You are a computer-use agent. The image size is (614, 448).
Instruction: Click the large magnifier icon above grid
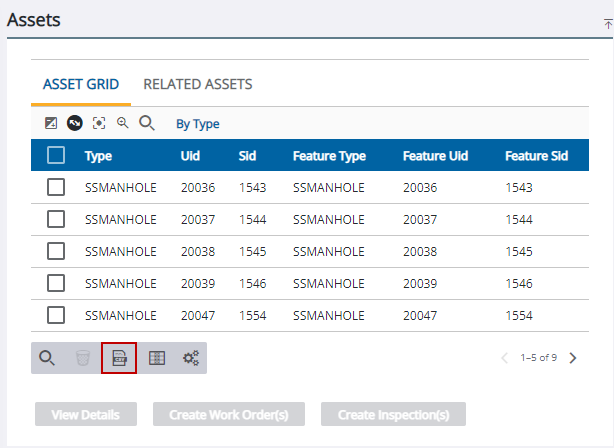point(147,124)
